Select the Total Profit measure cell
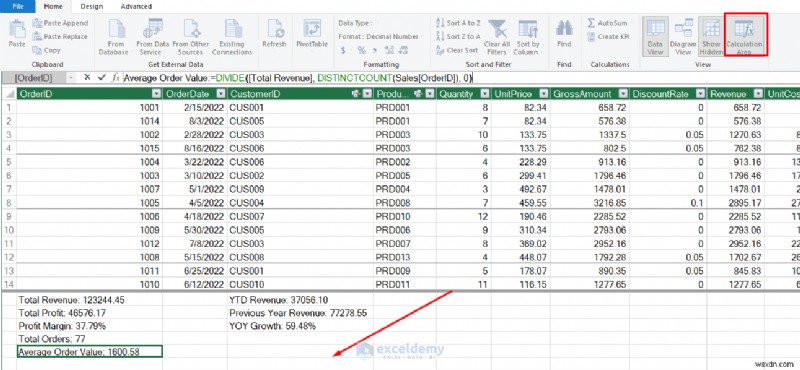 89,313
